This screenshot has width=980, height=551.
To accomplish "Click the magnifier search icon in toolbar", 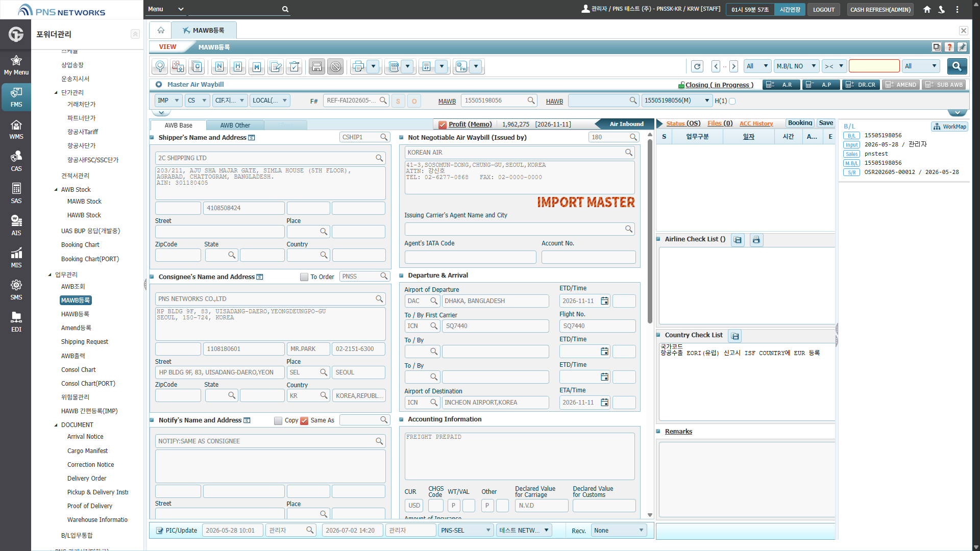I will (160, 66).
